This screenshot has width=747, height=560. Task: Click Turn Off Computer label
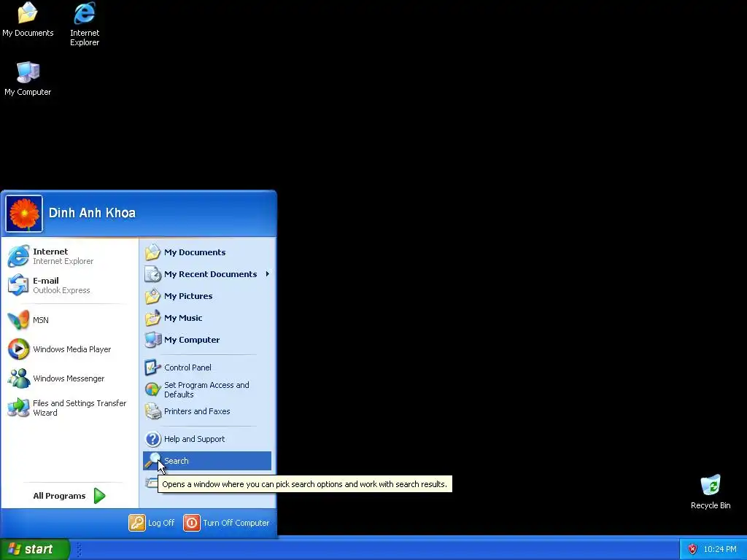tap(236, 523)
